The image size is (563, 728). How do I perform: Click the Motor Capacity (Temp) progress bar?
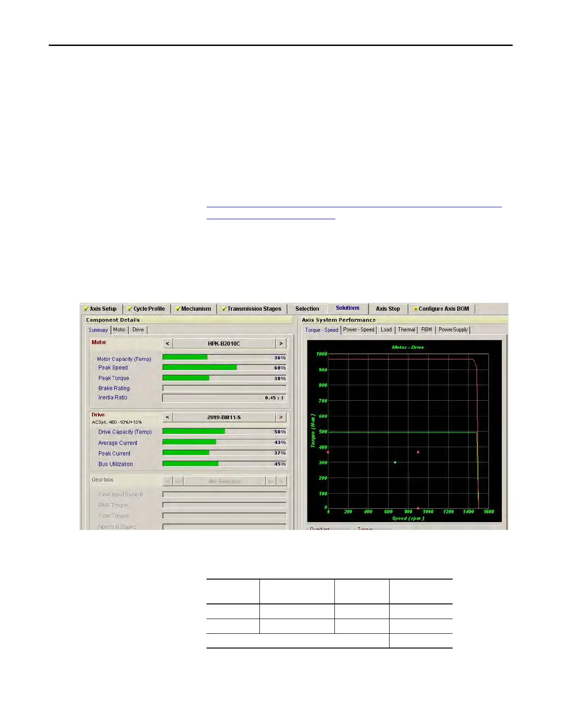[x=224, y=357]
